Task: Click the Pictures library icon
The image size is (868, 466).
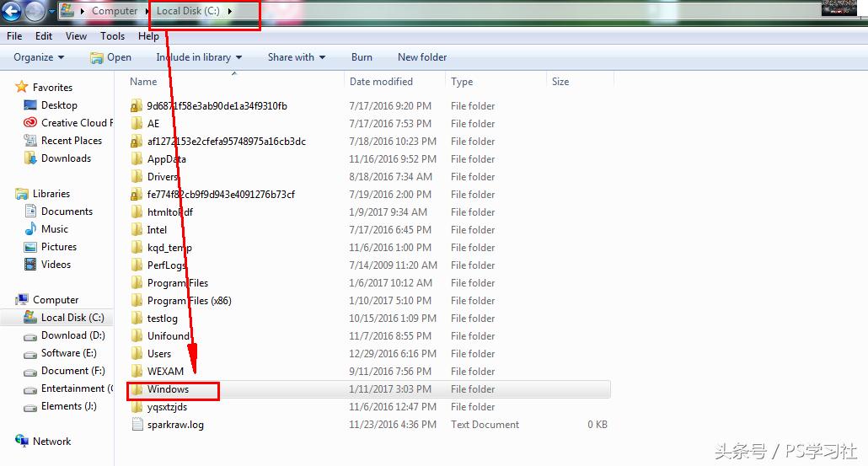Action: tap(30, 247)
